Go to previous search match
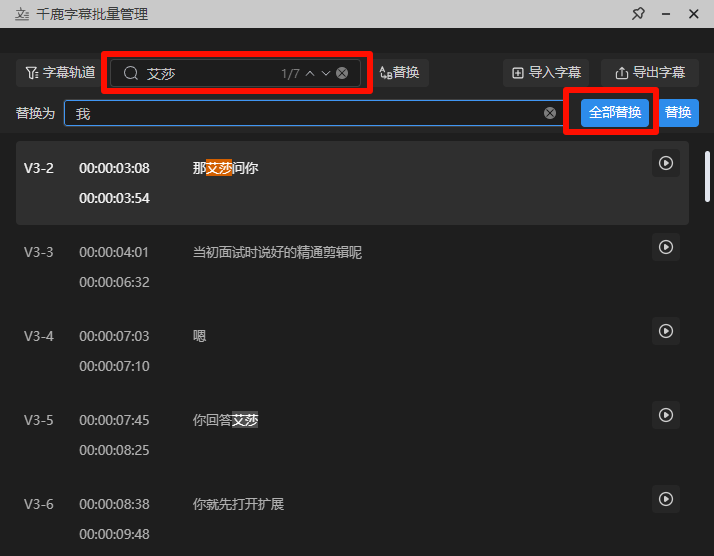 (310, 73)
